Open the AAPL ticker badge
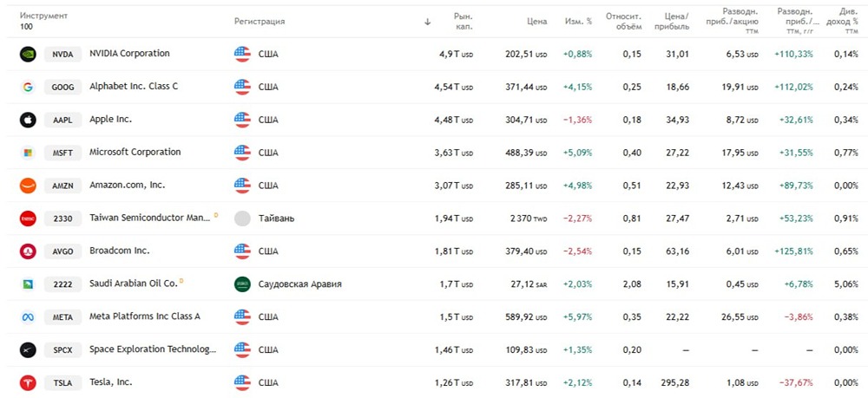The height and width of the screenshot is (398, 868). (x=62, y=120)
